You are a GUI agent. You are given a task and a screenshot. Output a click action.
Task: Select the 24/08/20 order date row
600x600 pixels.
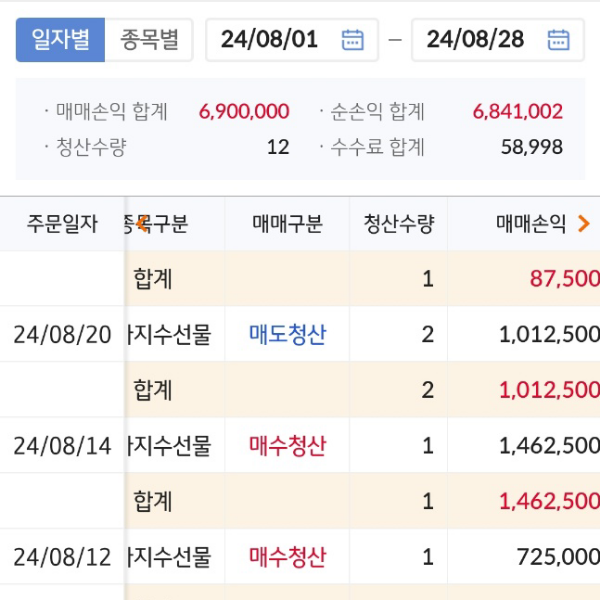(62, 334)
